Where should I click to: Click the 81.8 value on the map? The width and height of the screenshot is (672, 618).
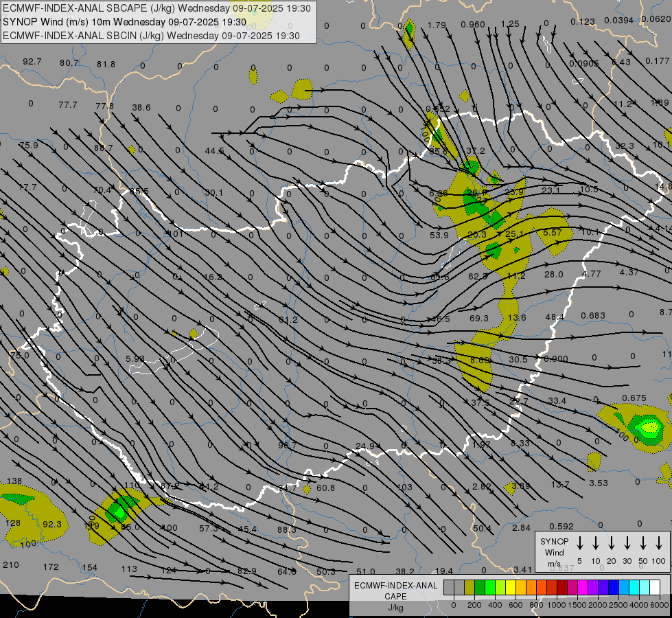pyautogui.click(x=106, y=65)
